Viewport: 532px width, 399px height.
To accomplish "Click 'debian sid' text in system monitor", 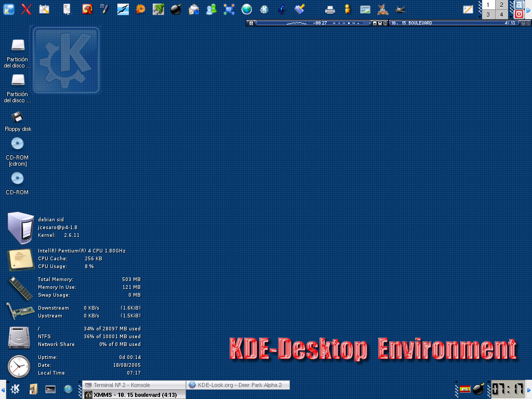I will (51, 220).
